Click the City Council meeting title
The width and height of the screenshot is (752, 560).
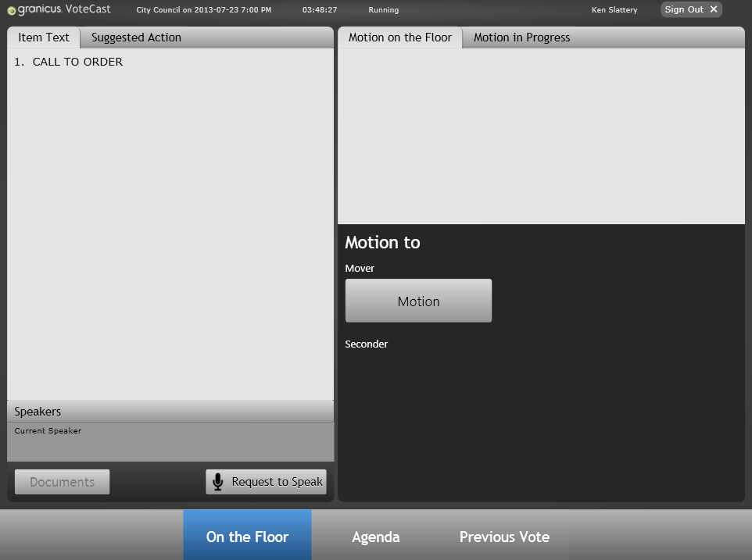click(203, 10)
